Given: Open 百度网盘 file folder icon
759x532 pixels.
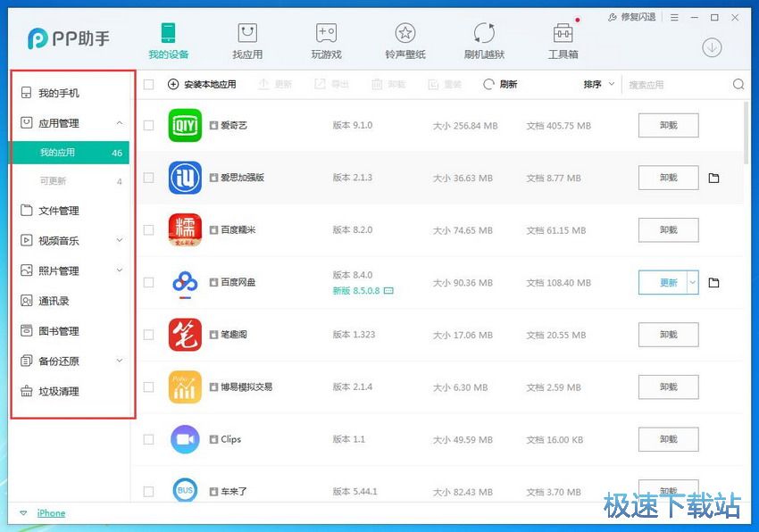Looking at the screenshot, I should [713, 283].
